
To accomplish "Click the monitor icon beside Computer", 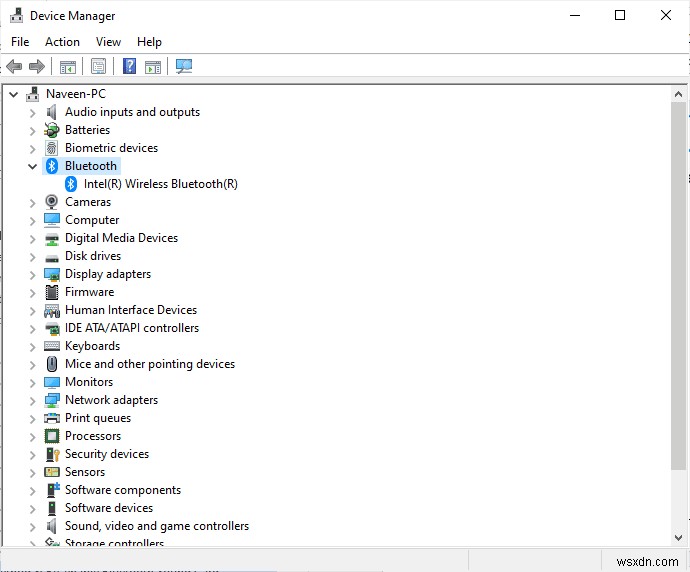I will (x=52, y=220).
